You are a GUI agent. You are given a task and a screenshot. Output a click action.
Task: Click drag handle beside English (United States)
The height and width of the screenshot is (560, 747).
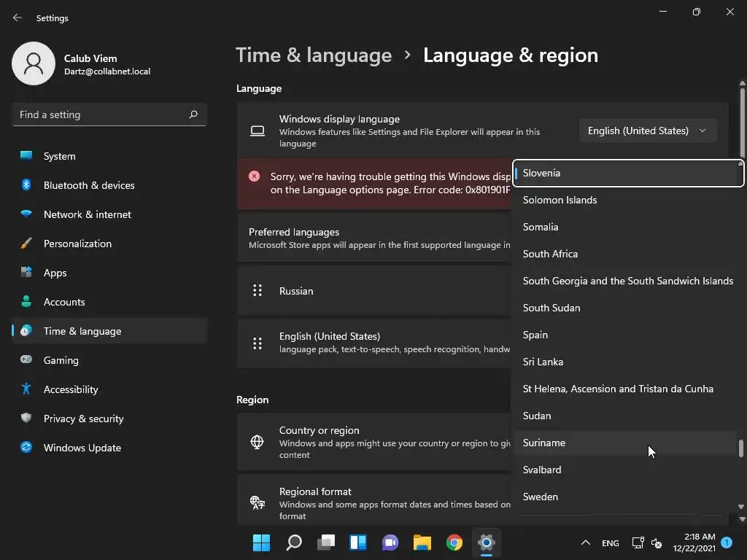click(x=258, y=343)
